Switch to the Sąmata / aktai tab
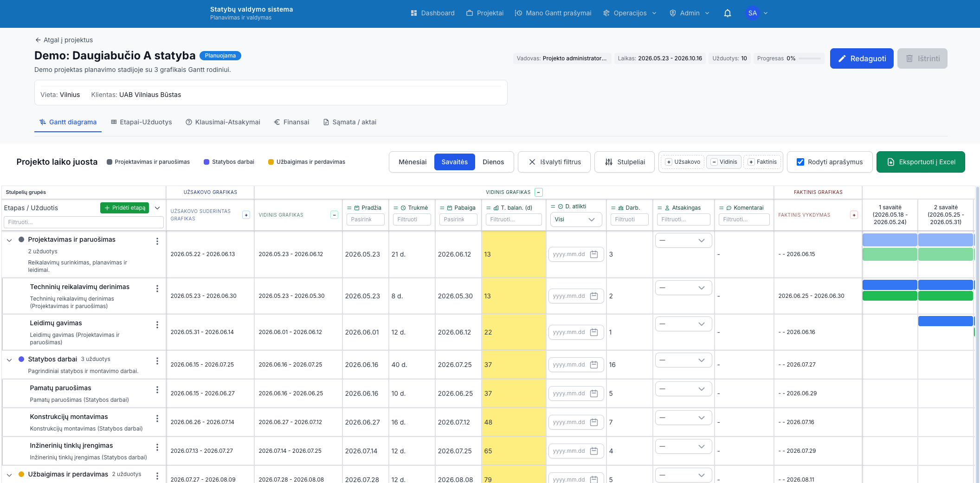This screenshot has height=483, width=980. 350,122
